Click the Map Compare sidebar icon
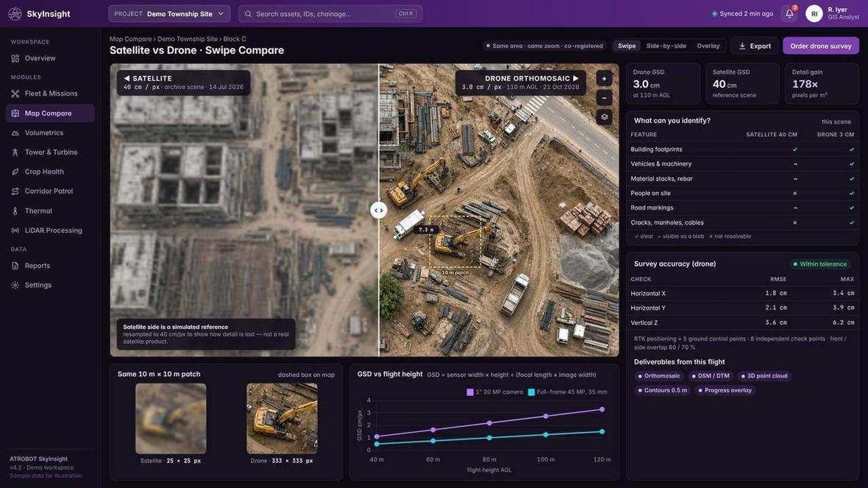The image size is (868, 488). point(15,113)
